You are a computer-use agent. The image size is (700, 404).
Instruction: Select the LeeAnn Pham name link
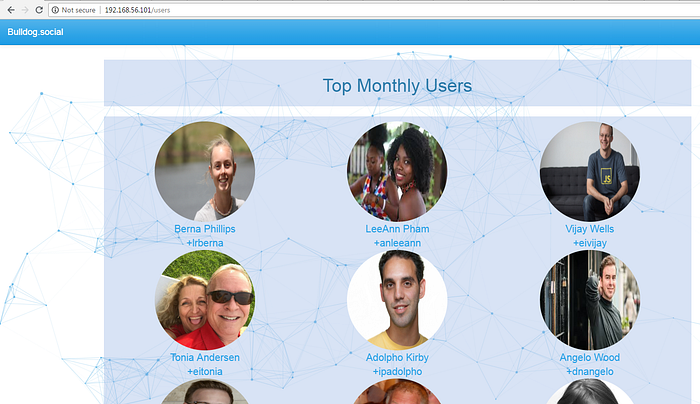[x=397, y=229]
